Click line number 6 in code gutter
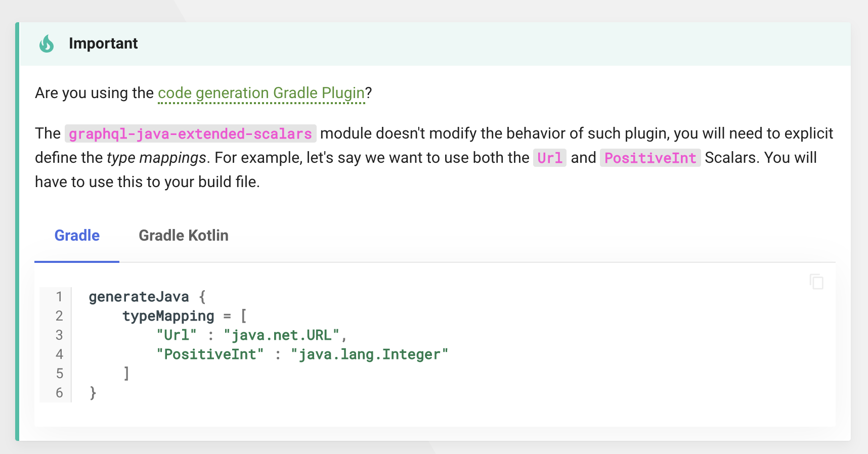Screen dimensions: 868x454 (x=59, y=393)
